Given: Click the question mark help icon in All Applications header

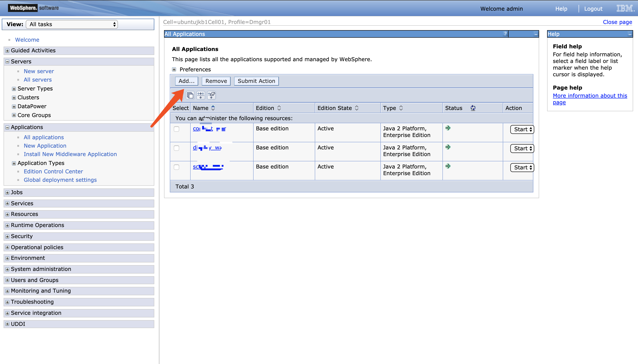Looking at the screenshot, I should coord(505,34).
